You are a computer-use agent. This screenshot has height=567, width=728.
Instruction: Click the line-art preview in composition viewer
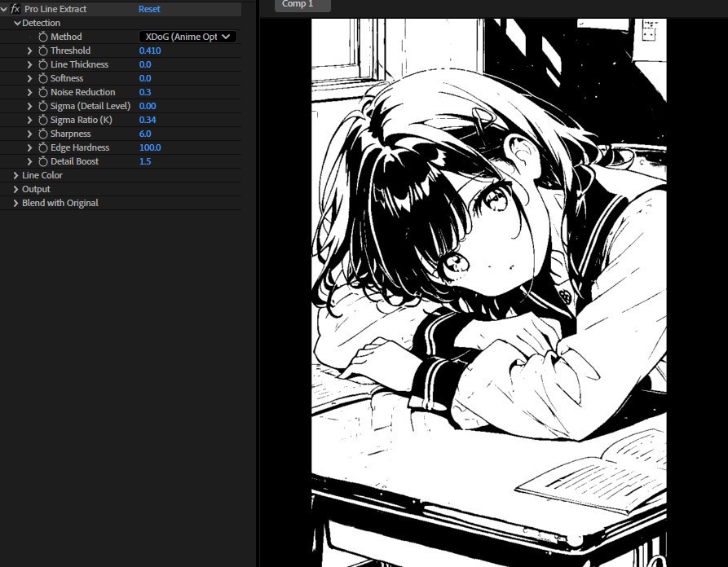pyautogui.click(x=489, y=292)
